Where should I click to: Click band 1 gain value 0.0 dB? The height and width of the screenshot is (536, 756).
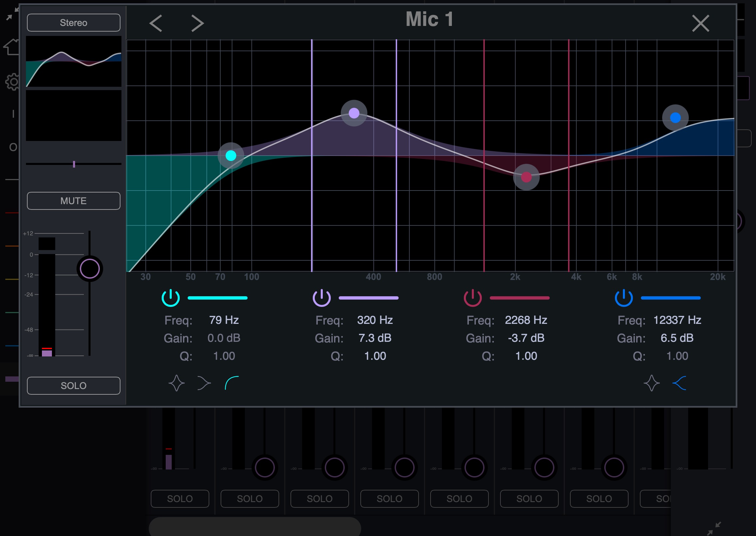pyautogui.click(x=224, y=338)
